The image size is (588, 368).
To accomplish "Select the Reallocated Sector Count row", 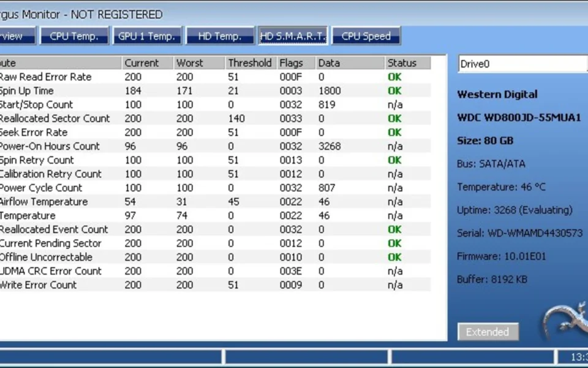I will [215, 118].
